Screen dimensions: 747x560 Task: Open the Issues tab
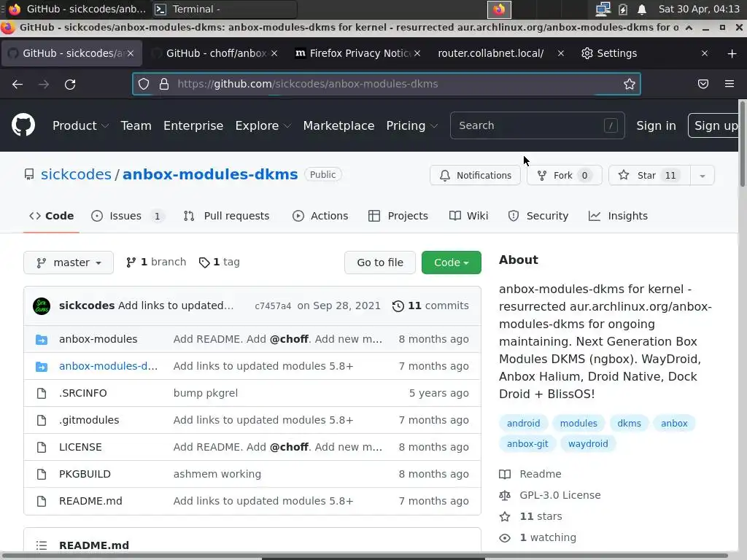click(128, 216)
